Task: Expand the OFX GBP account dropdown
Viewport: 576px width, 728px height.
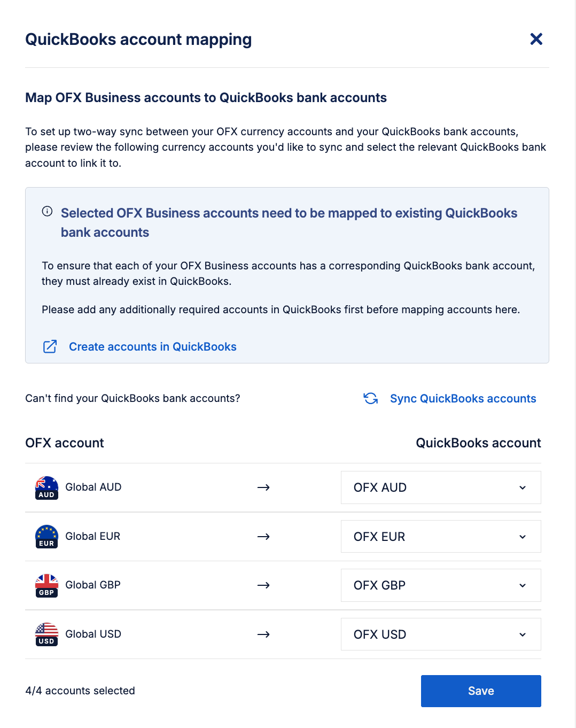Action: pyautogui.click(x=441, y=585)
